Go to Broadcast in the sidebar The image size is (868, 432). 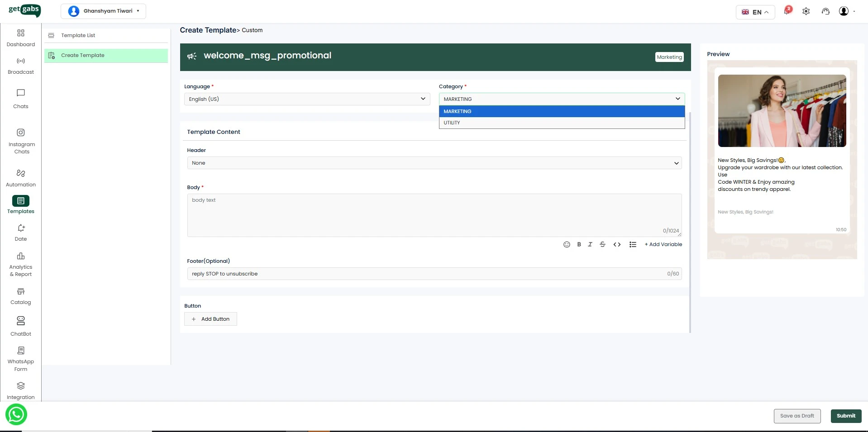point(21,66)
